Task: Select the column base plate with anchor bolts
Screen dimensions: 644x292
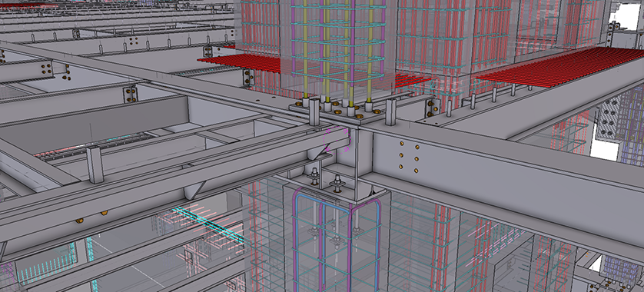Action: [x=336, y=113]
